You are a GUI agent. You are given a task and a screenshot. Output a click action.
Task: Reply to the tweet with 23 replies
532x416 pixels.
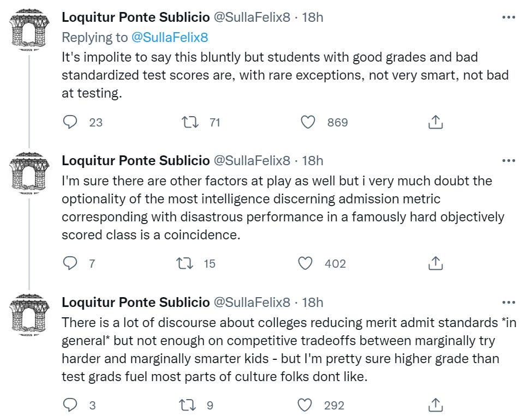click(71, 122)
